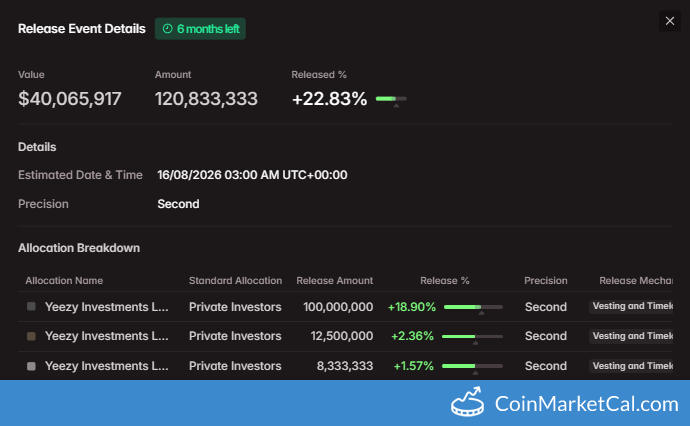
Task: Select the light gray swatch in third allocation row
Action: click(x=31, y=366)
